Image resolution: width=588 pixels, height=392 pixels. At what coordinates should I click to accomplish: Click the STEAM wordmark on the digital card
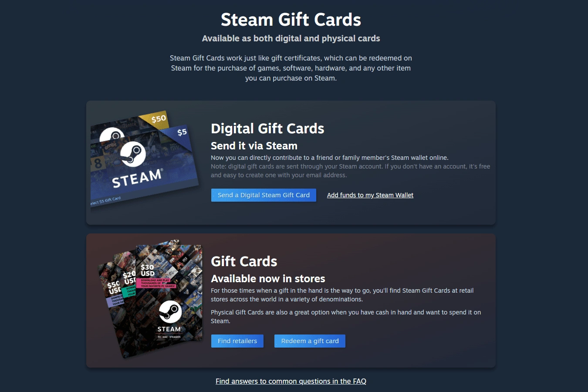137,178
